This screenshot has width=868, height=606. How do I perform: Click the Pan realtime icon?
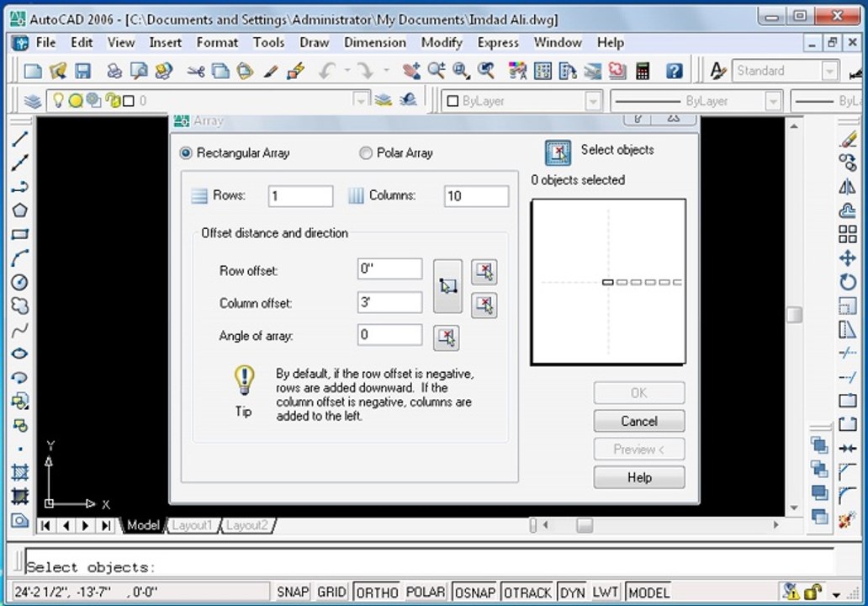click(411, 71)
